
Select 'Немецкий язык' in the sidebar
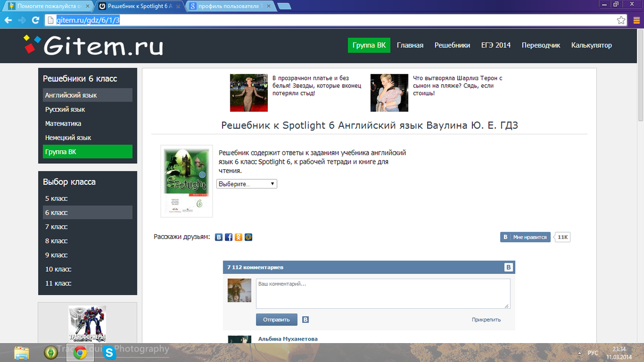click(x=87, y=137)
